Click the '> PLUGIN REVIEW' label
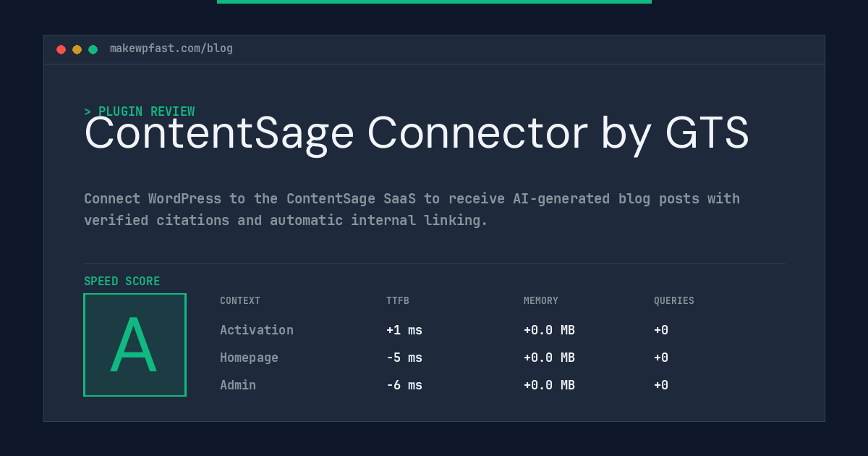 pyautogui.click(x=140, y=111)
